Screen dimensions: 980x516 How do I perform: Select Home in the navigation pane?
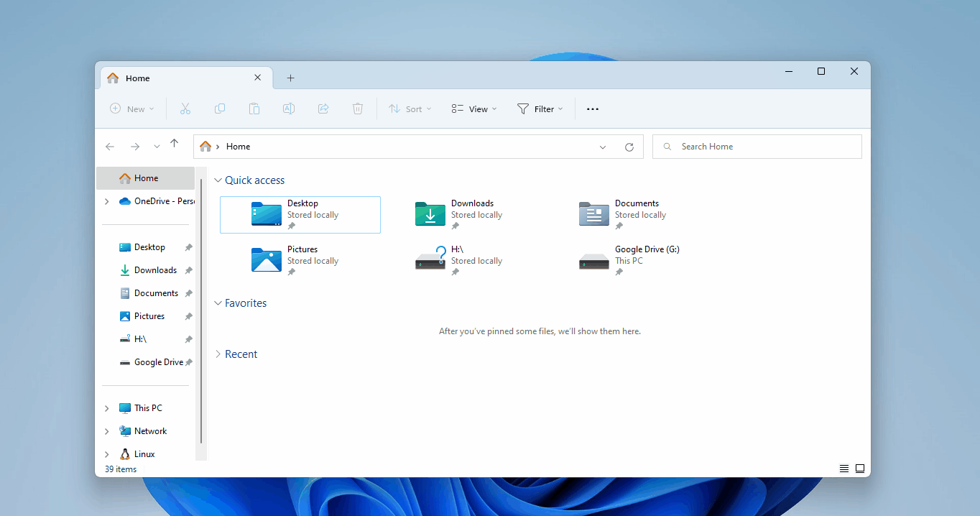[146, 178]
